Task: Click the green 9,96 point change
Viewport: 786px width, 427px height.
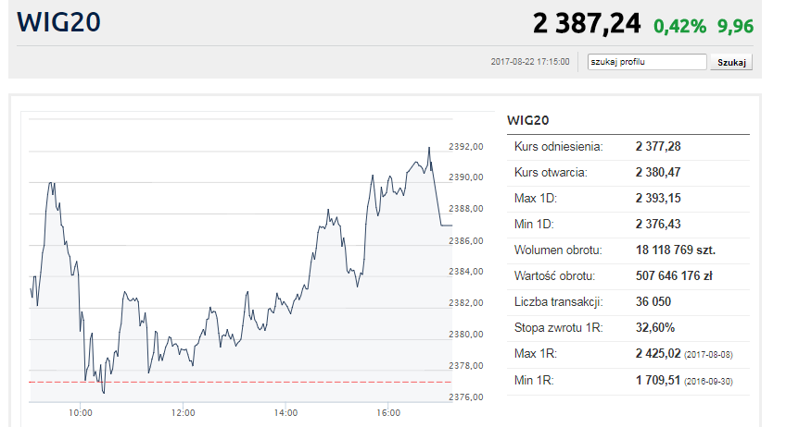Action: coord(735,26)
